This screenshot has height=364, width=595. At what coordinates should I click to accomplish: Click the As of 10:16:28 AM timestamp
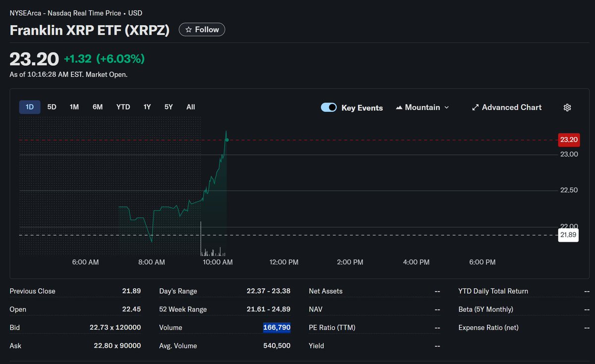(68, 75)
